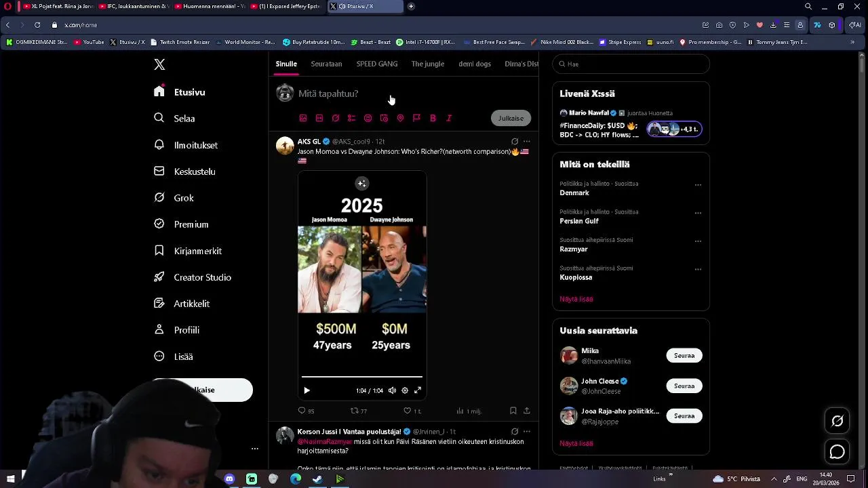Open Artikkelit in the sidebar
Image resolution: width=868 pixels, height=488 pixels.
(x=182, y=304)
